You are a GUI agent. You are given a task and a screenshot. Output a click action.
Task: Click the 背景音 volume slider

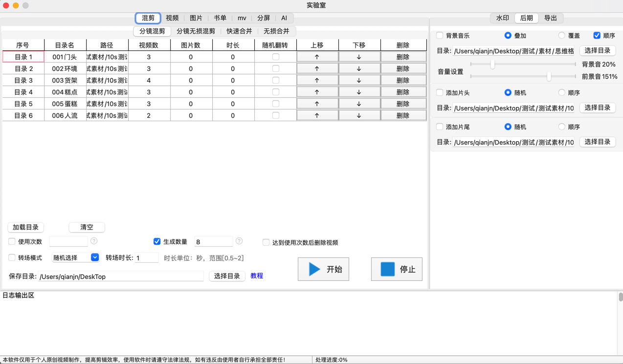pyautogui.click(x=522, y=64)
